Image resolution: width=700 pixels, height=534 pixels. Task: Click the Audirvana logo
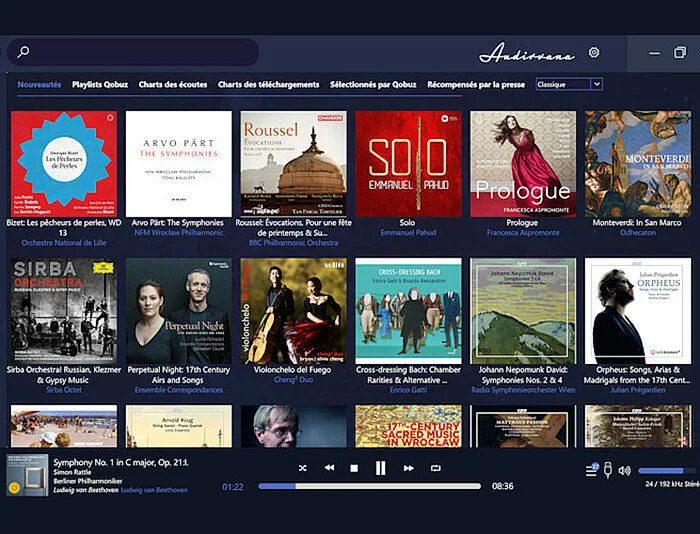click(527, 53)
